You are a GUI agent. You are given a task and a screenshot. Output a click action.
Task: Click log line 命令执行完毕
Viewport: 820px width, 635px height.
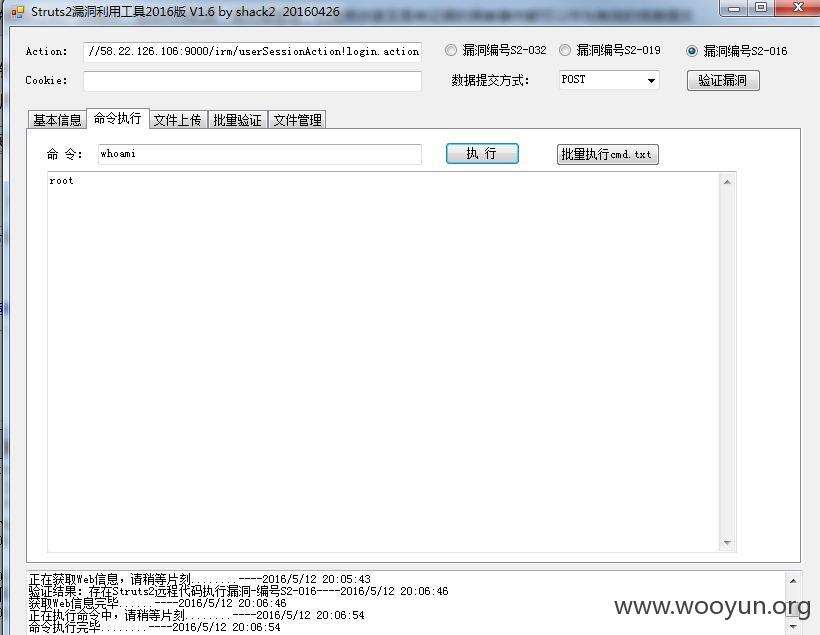(x=155, y=627)
